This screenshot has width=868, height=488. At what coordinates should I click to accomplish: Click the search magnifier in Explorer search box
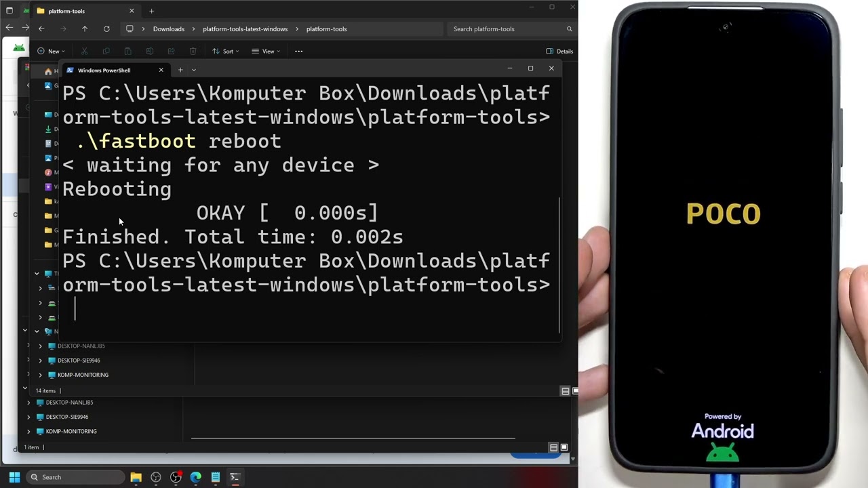(570, 29)
